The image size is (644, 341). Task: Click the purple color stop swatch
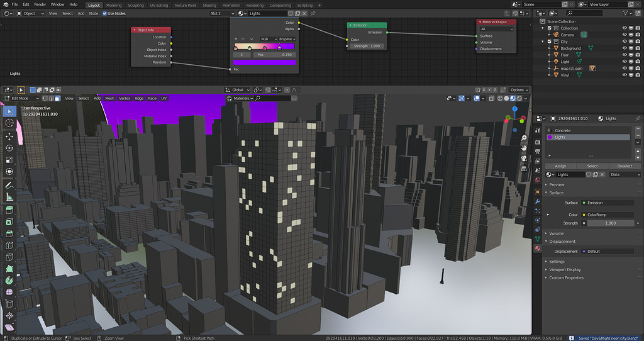pos(265,62)
